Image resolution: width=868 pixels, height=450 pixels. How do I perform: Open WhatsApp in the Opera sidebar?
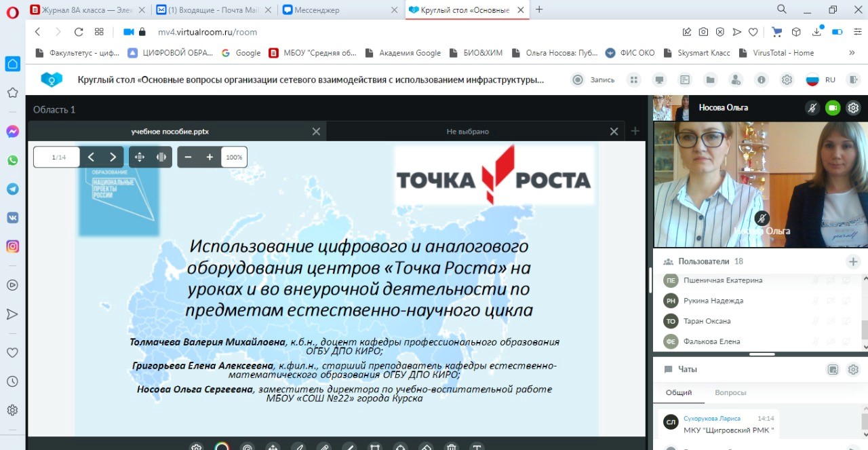pyautogui.click(x=12, y=161)
